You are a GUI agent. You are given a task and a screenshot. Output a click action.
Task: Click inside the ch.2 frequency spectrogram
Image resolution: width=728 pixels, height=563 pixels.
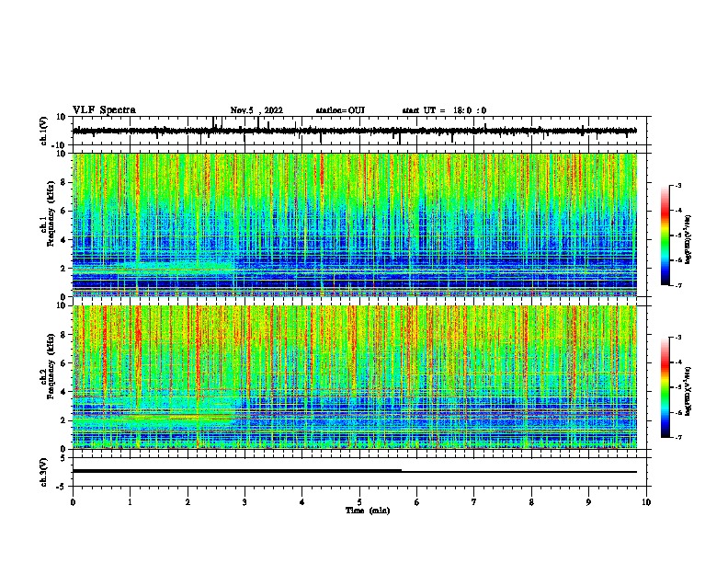(x=355, y=377)
